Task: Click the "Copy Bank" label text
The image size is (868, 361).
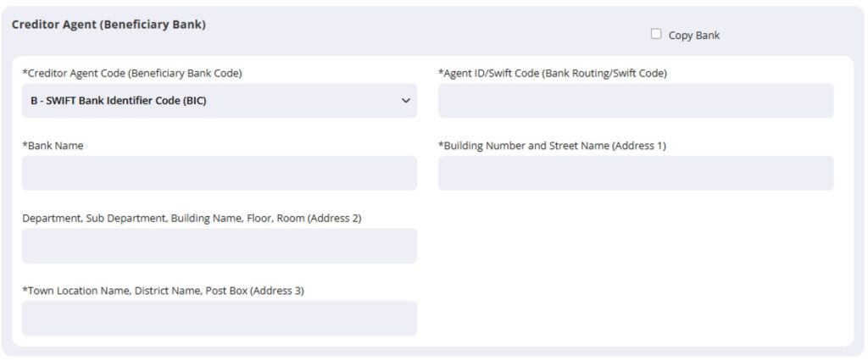Action: tap(693, 36)
